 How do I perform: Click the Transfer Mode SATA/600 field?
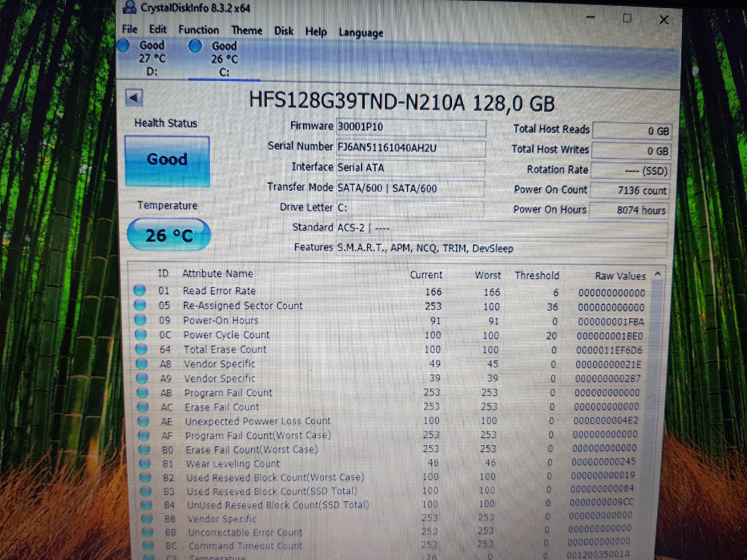pos(410,188)
